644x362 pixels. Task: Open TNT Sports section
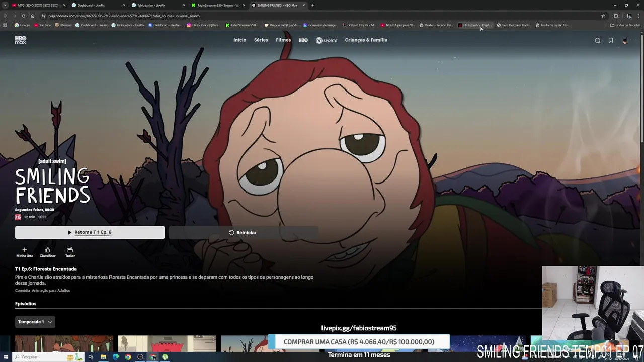(x=326, y=40)
